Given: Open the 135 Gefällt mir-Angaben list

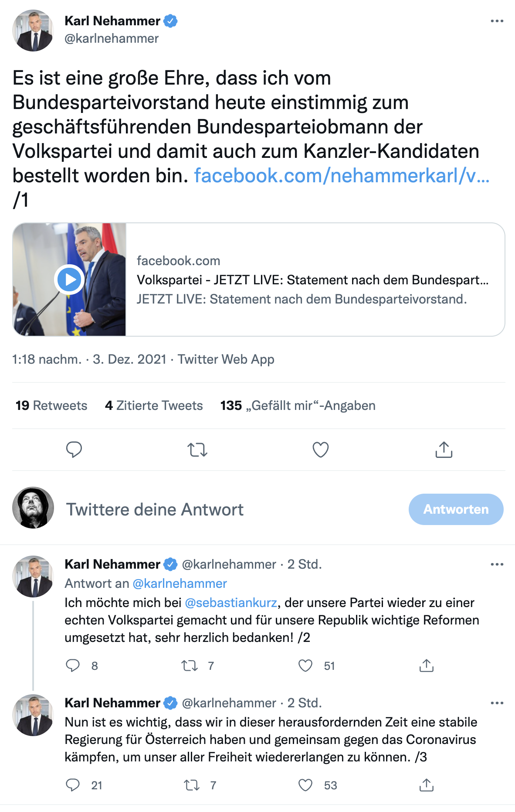Looking at the screenshot, I should [298, 406].
